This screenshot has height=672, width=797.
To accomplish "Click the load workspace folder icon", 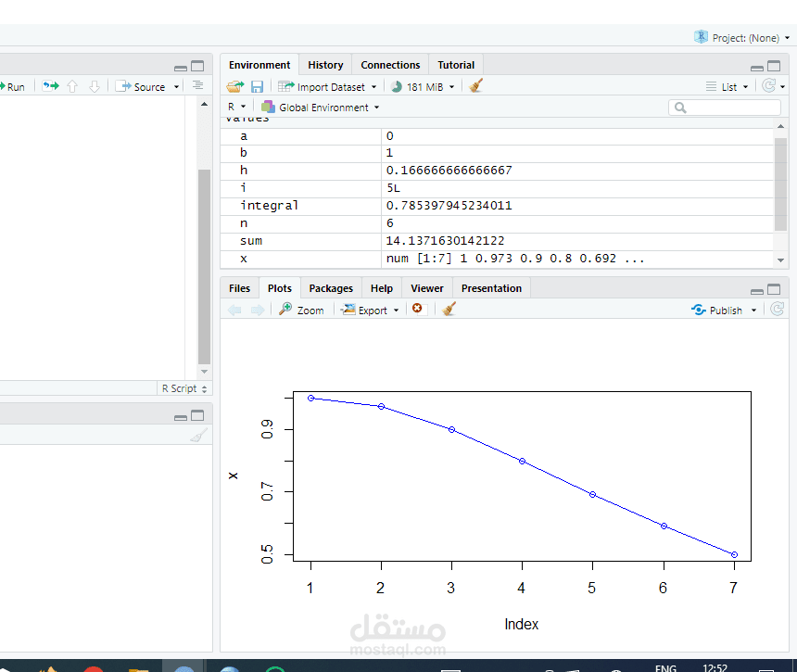I will tap(234, 86).
